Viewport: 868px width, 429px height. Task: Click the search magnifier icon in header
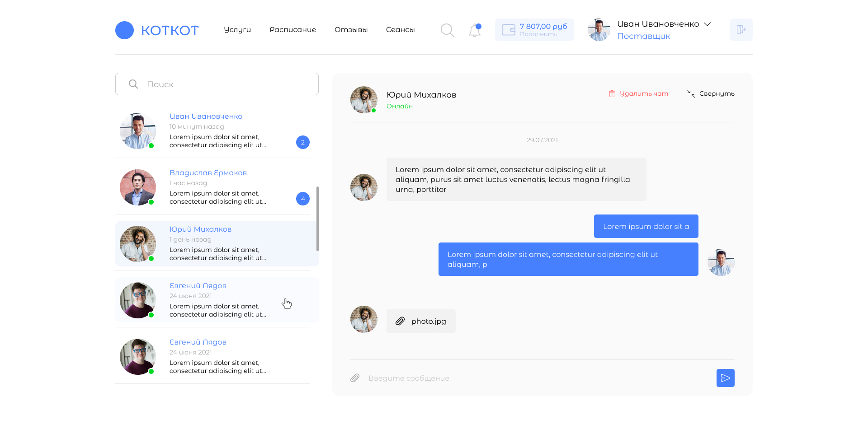[x=447, y=30]
